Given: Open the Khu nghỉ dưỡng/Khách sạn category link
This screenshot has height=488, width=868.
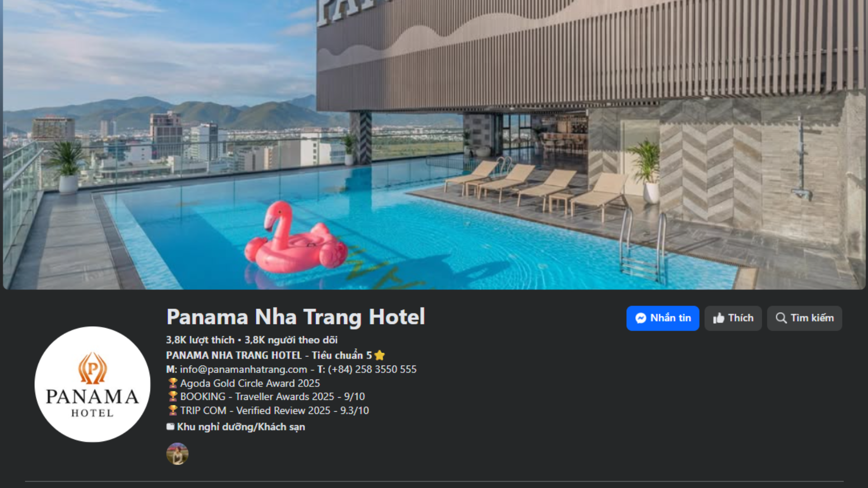Looking at the screenshot, I should click(241, 427).
